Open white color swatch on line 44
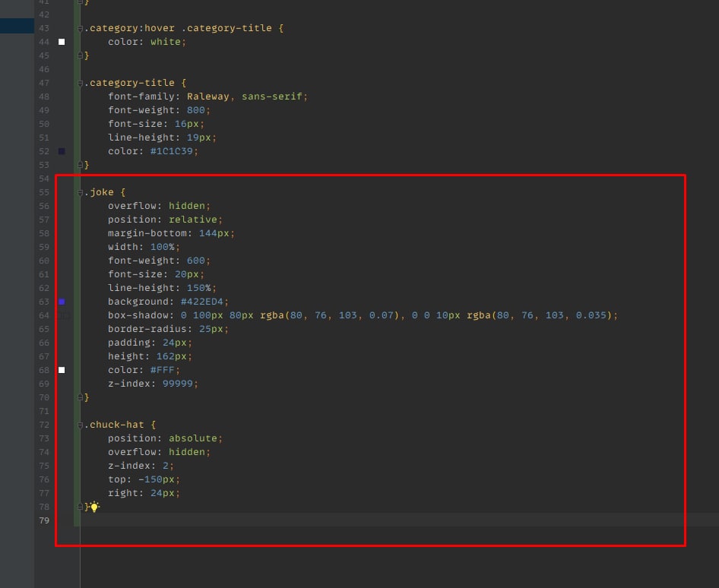The height and width of the screenshot is (588, 719). pos(62,42)
